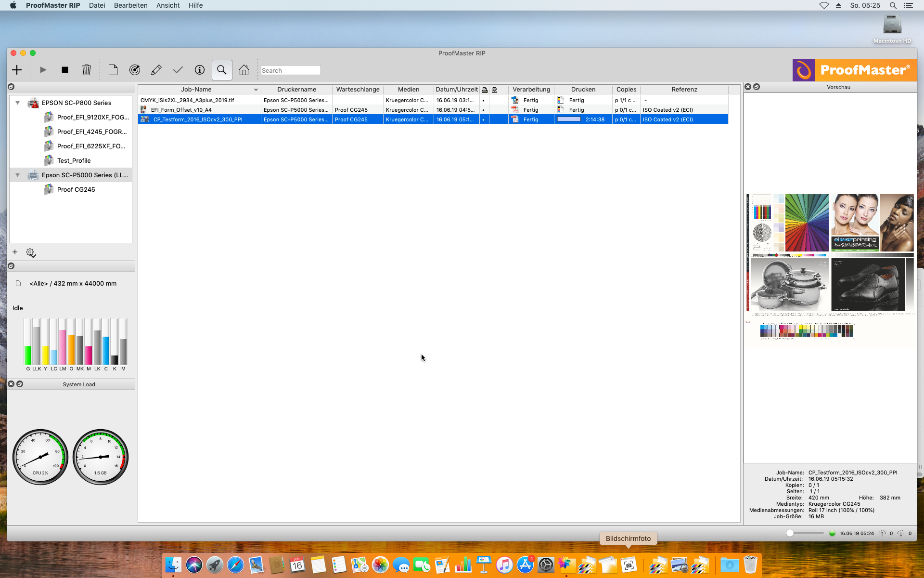Image resolution: width=924 pixels, height=578 pixels.
Task: Open printer settings gear below printer list
Action: (31, 252)
